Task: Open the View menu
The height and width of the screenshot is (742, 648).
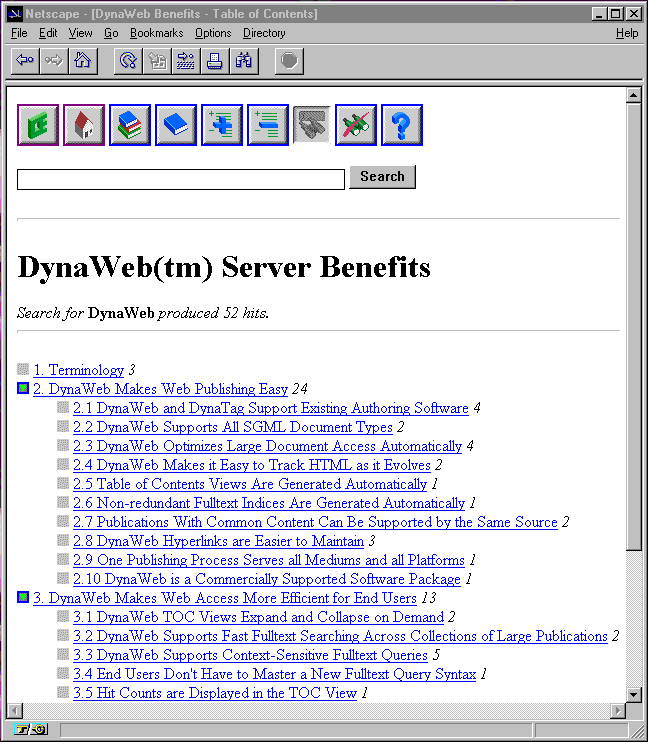Action: click(80, 33)
